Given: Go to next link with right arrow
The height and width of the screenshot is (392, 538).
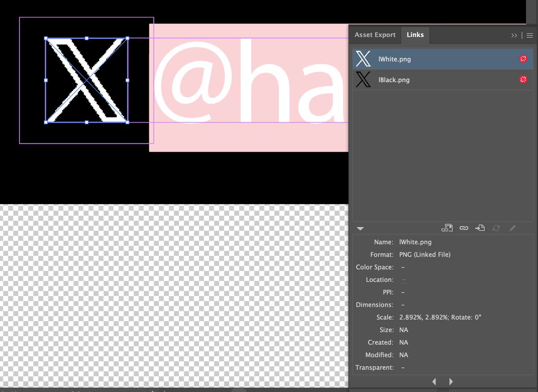Looking at the screenshot, I should (451, 382).
